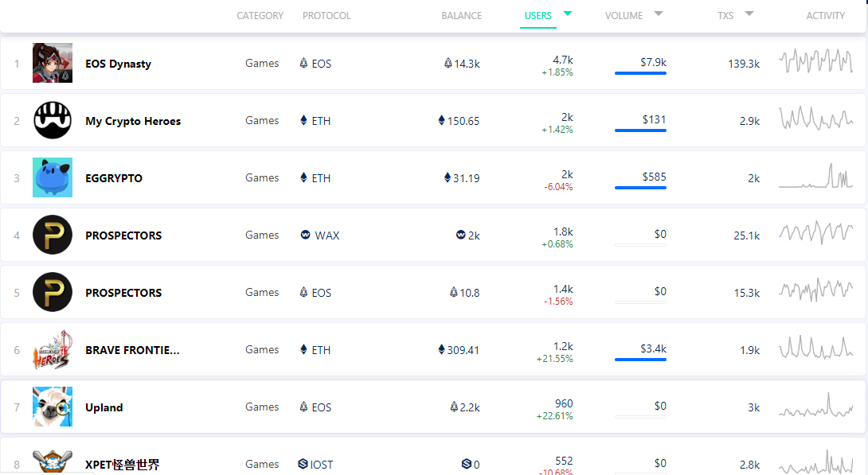Select the Balance column header
868x475 pixels.
pos(462,16)
